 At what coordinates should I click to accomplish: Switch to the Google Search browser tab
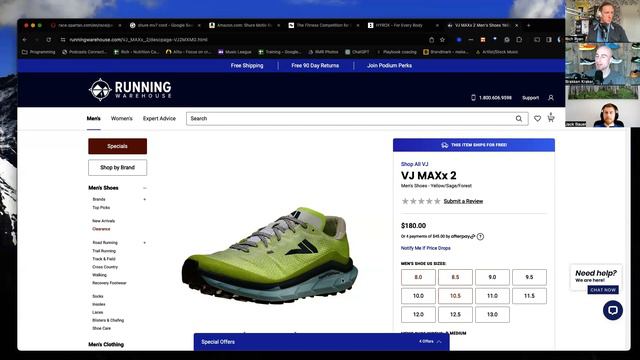tap(165, 25)
